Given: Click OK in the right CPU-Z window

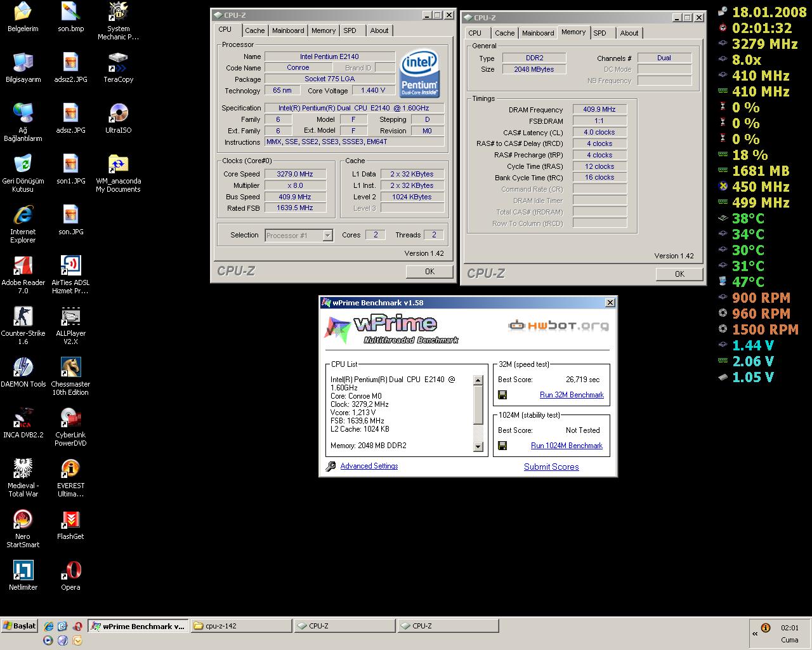Looking at the screenshot, I should pyautogui.click(x=679, y=274).
